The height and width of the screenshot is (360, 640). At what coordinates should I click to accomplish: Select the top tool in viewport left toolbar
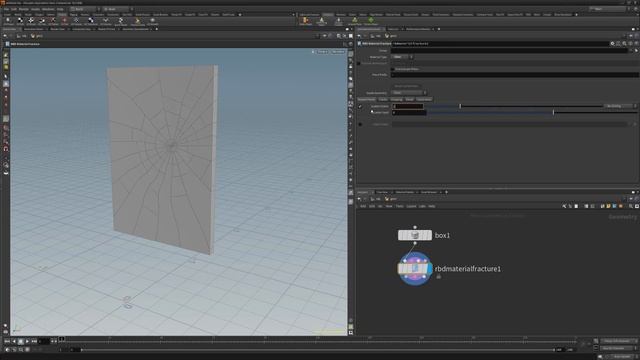click(x=6, y=54)
